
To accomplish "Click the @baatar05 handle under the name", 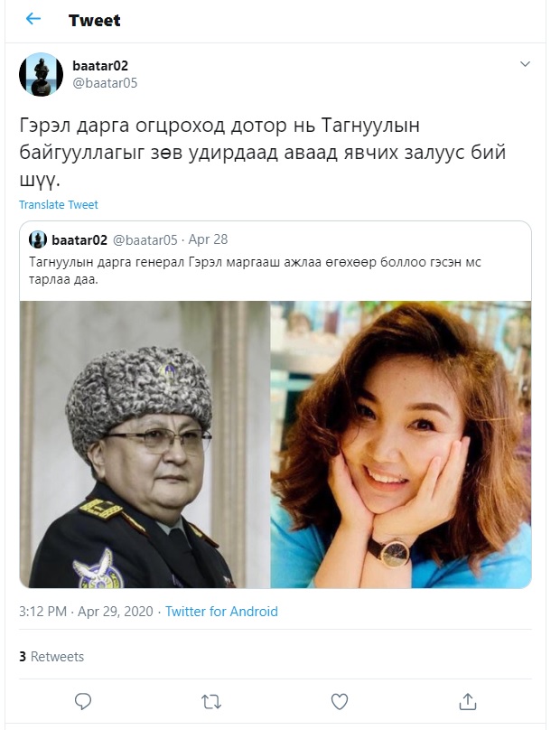I will pos(105,83).
